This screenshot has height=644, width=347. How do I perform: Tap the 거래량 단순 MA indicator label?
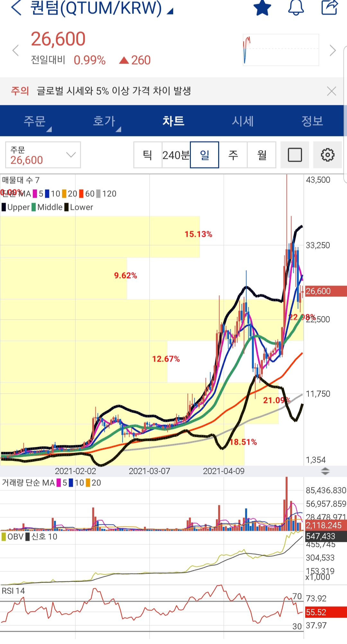tap(28, 483)
